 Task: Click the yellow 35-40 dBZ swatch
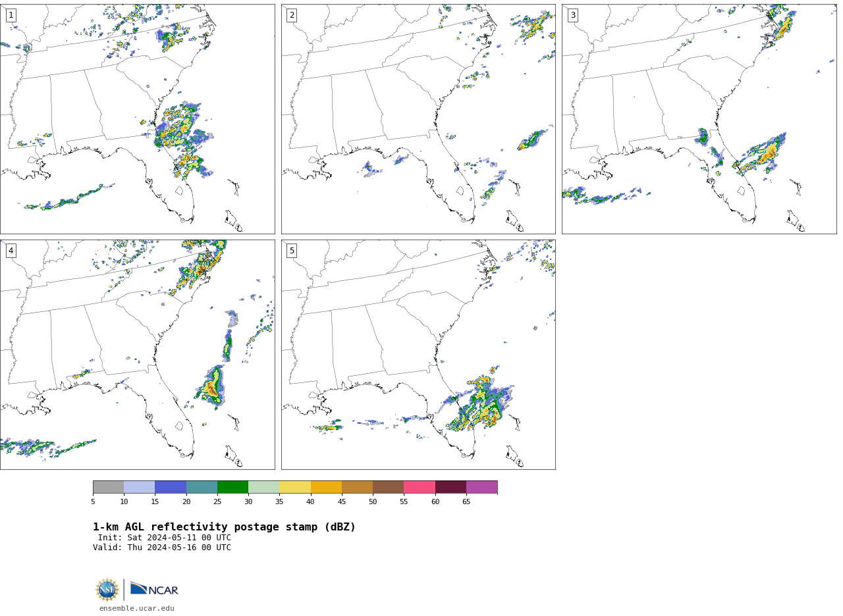tap(295, 487)
